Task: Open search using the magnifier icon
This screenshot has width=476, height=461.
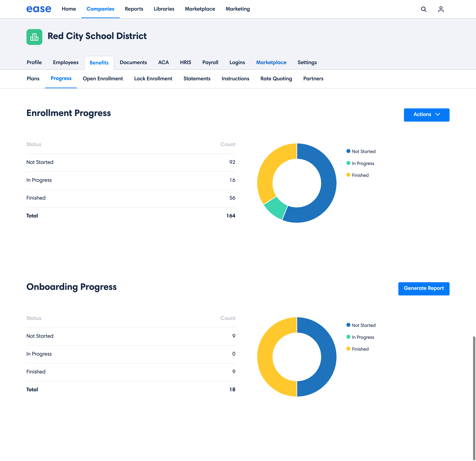Action: (x=424, y=9)
